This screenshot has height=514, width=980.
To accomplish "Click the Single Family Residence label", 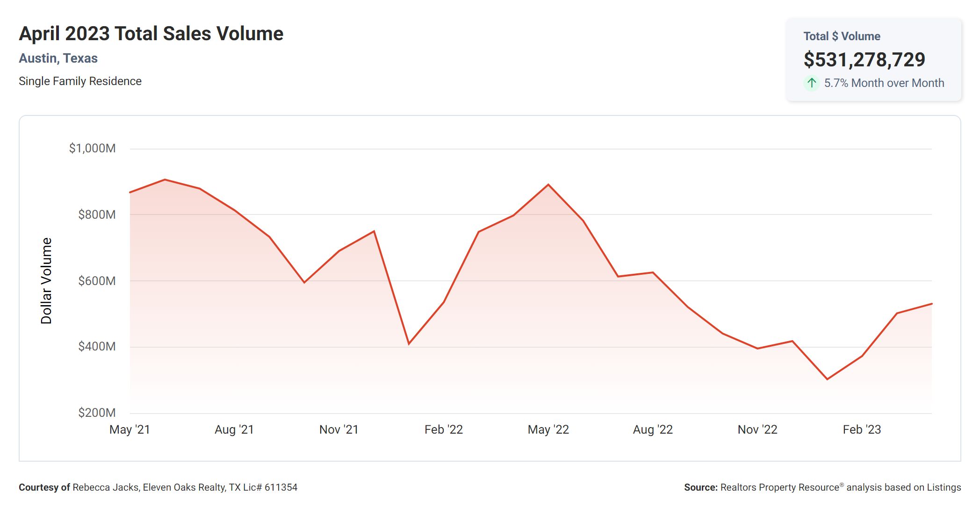I will 80,81.
